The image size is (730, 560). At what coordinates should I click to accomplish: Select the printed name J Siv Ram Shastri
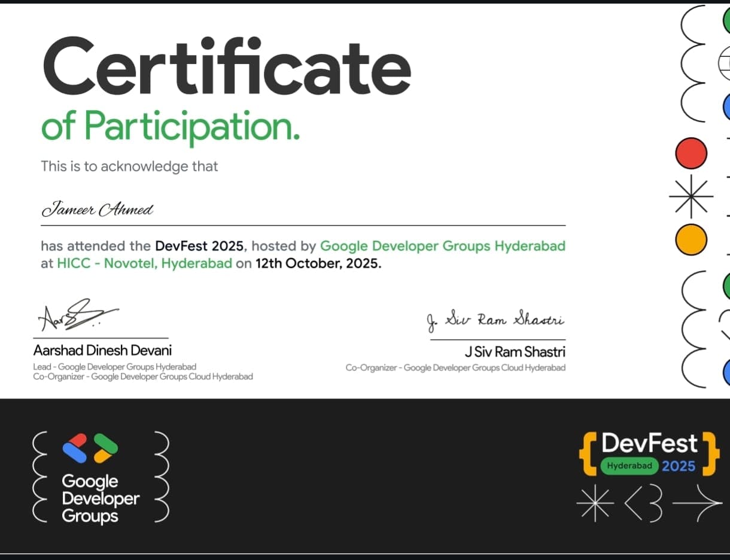pos(515,351)
